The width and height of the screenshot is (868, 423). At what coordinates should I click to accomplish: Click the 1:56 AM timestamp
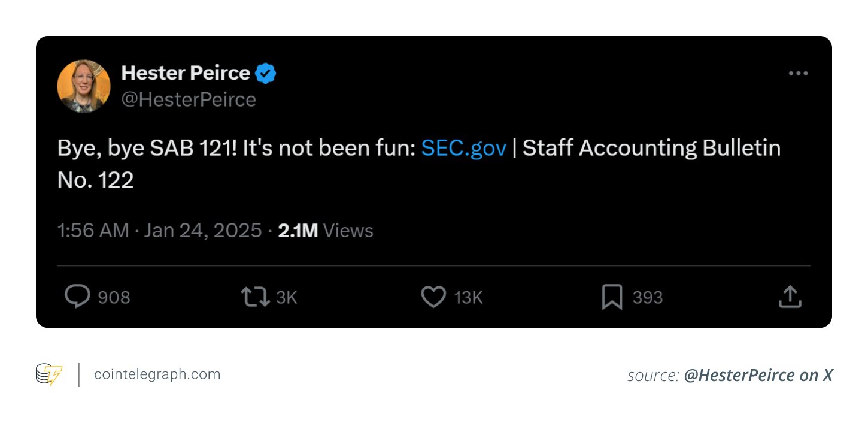click(93, 231)
